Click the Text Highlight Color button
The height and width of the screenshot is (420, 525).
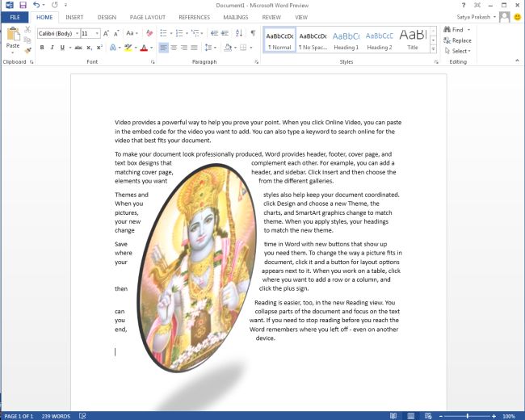pos(128,48)
